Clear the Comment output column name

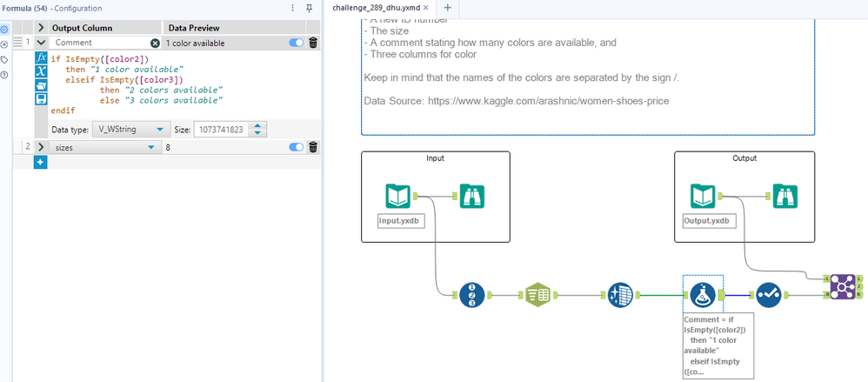[155, 43]
